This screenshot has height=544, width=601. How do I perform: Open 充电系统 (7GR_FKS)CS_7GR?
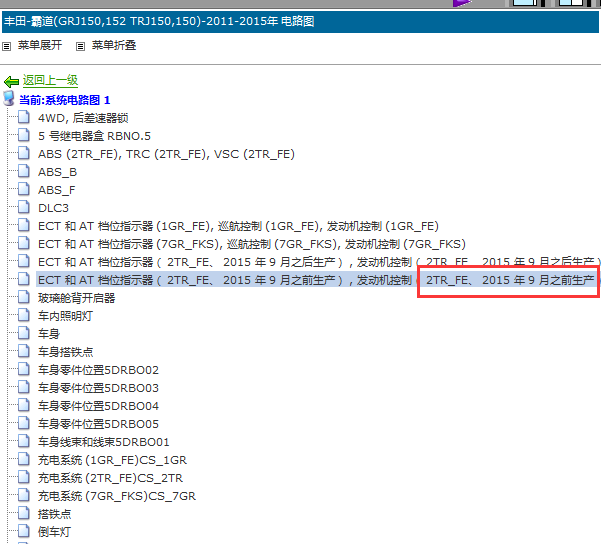click(117, 496)
